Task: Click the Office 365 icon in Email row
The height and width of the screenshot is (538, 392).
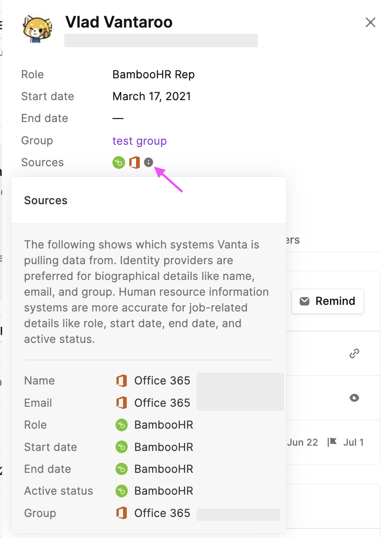Action: (122, 403)
